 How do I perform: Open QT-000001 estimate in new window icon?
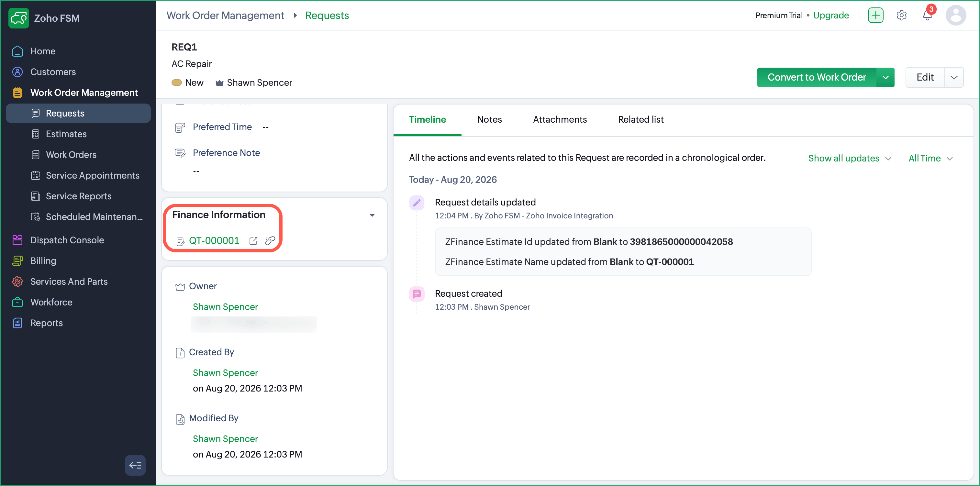coord(253,241)
